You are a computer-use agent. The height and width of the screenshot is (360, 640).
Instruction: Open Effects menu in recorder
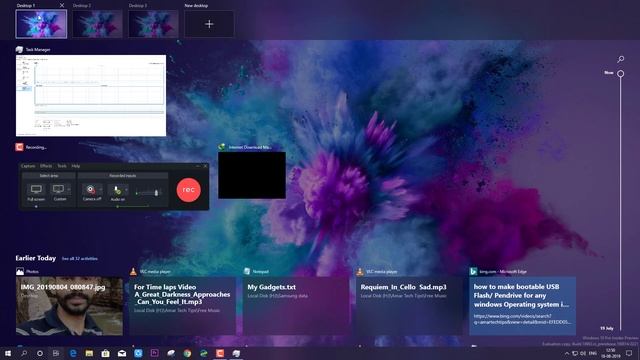46,166
